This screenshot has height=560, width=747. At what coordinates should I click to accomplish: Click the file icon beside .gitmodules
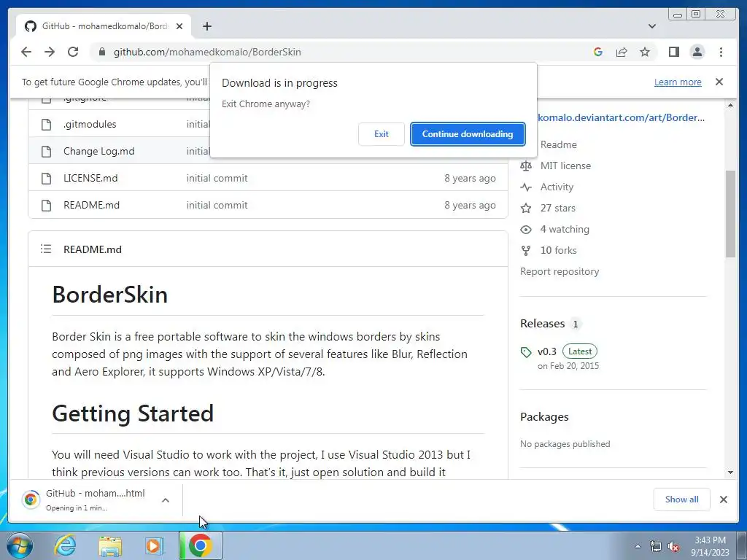coord(46,124)
